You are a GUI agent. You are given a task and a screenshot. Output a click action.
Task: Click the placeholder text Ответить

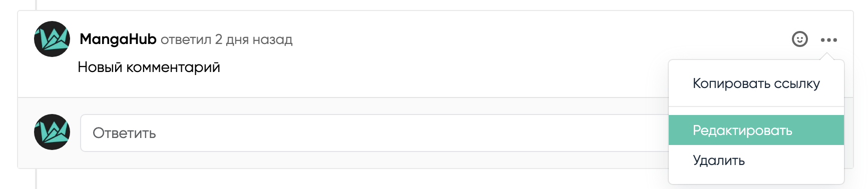(x=124, y=133)
